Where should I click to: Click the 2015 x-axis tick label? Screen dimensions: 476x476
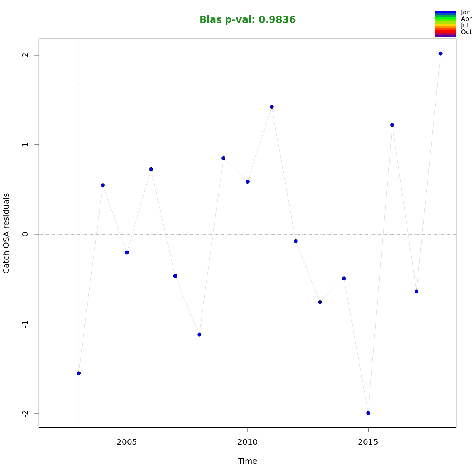click(x=368, y=442)
